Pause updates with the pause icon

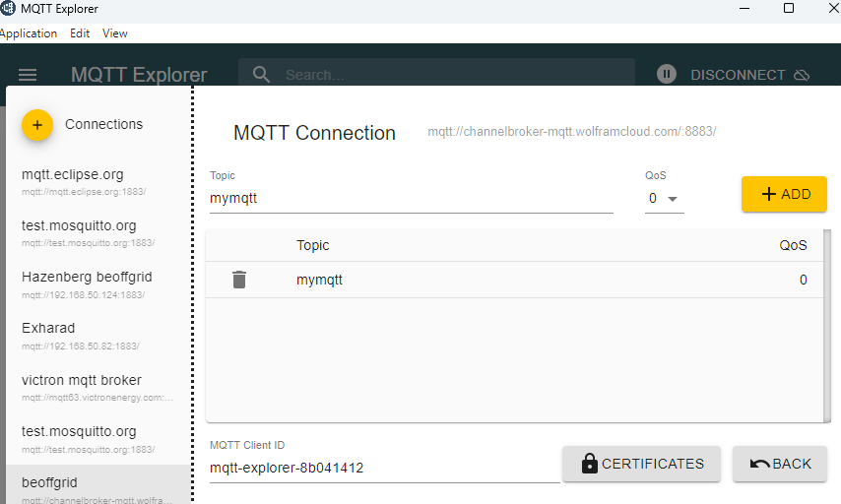click(x=666, y=74)
